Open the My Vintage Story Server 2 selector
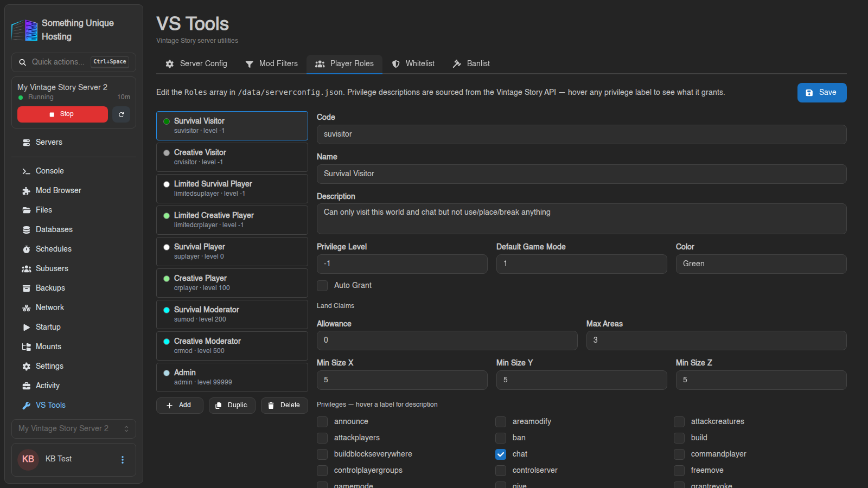868x488 pixels. [x=74, y=429]
